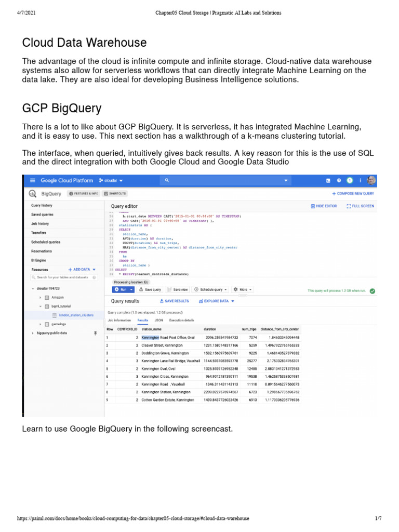Image resolution: width=399 pixels, height=532 pixels.
Task: Switch to the Execution details tab
Action: (181, 320)
